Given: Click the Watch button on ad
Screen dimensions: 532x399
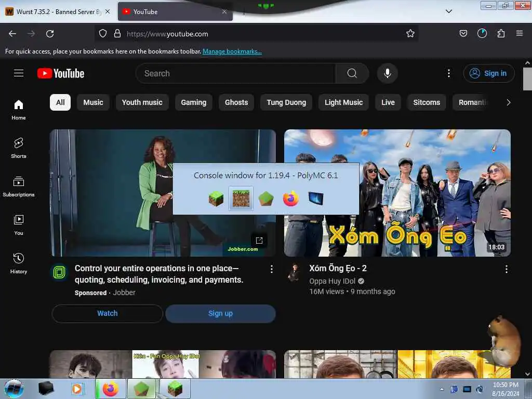Looking at the screenshot, I should [x=108, y=313].
